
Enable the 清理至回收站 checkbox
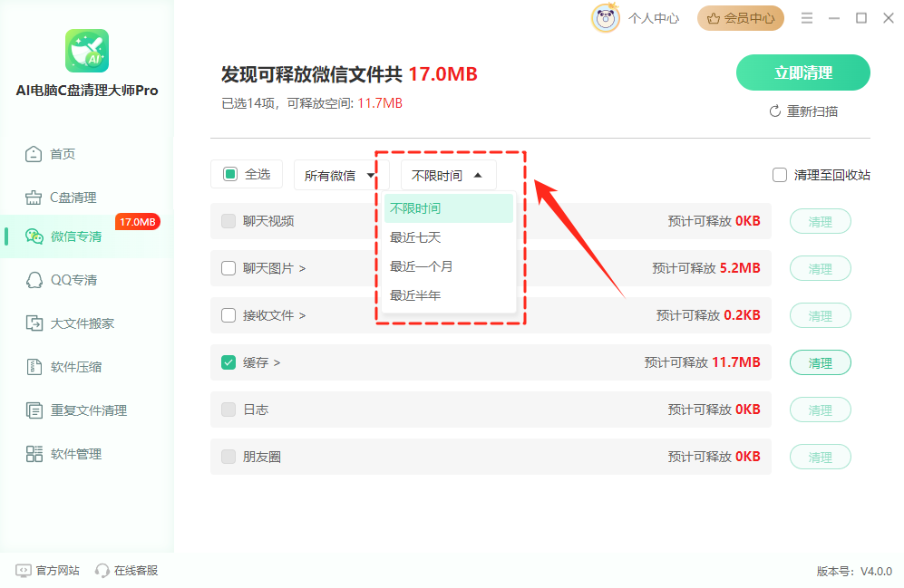coord(780,175)
